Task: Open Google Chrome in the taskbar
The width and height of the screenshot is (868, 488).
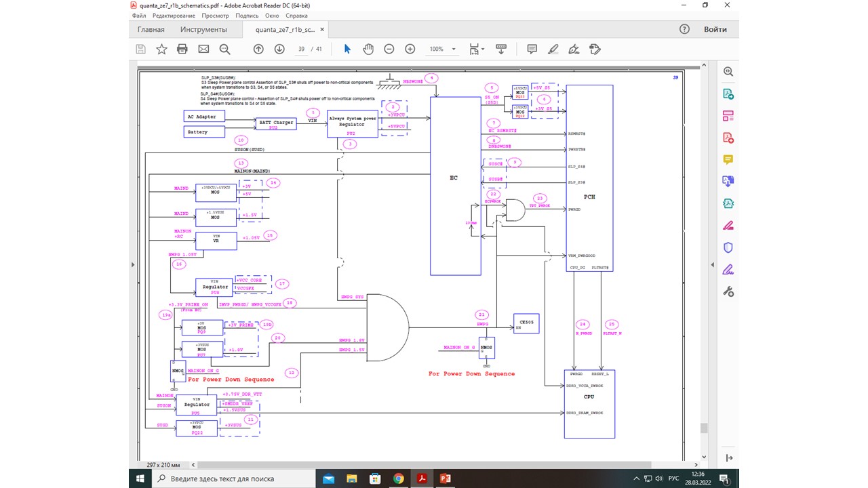Action: (x=399, y=479)
